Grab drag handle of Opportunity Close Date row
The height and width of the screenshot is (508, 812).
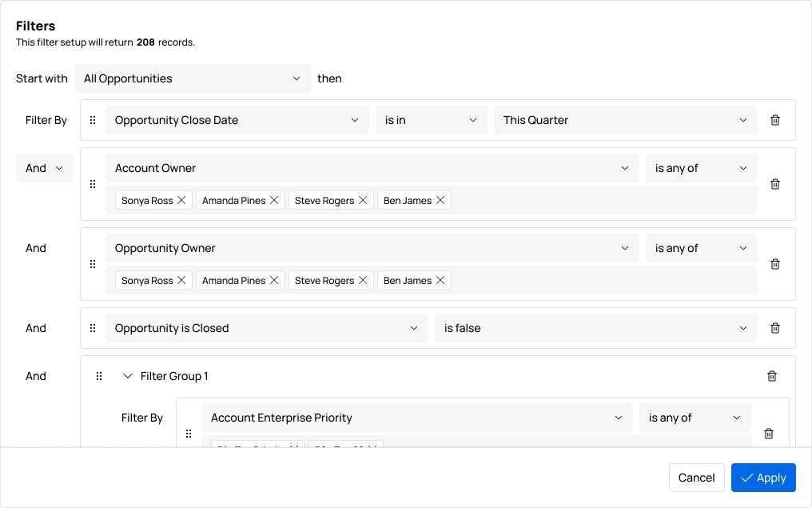tap(93, 120)
